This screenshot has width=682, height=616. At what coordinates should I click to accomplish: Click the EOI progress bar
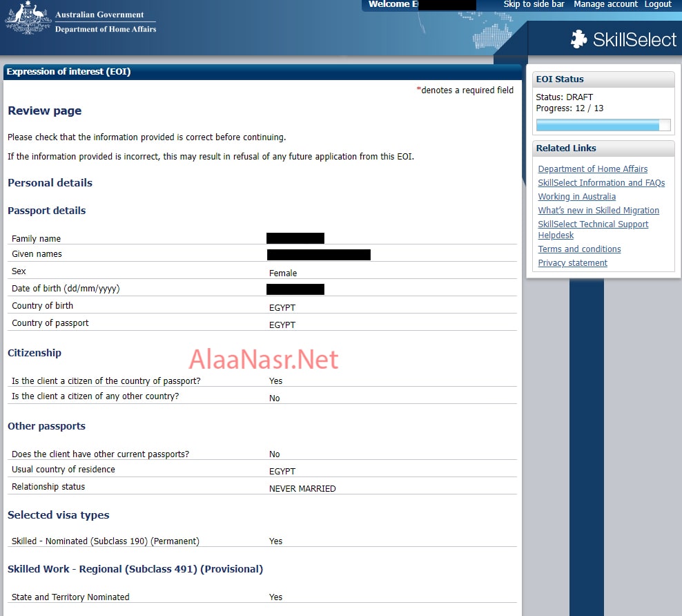pyautogui.click(x=603, y=125)
